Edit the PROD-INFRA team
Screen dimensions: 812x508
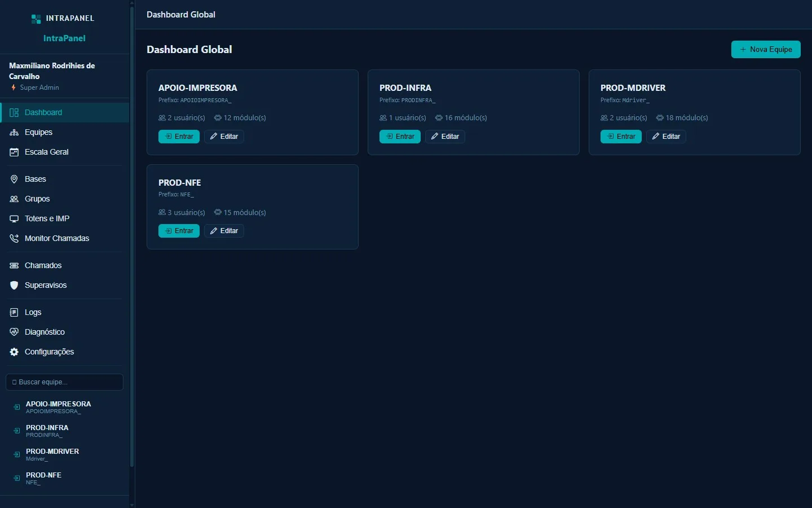click(445, 137)
